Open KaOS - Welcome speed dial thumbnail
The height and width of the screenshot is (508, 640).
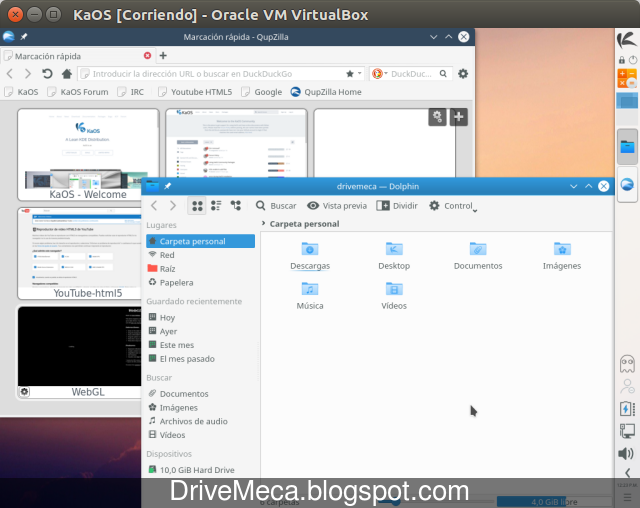[x=88, y=155]
